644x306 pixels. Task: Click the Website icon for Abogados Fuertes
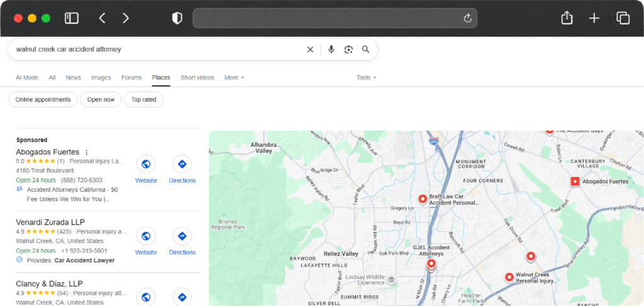[146, 165]
